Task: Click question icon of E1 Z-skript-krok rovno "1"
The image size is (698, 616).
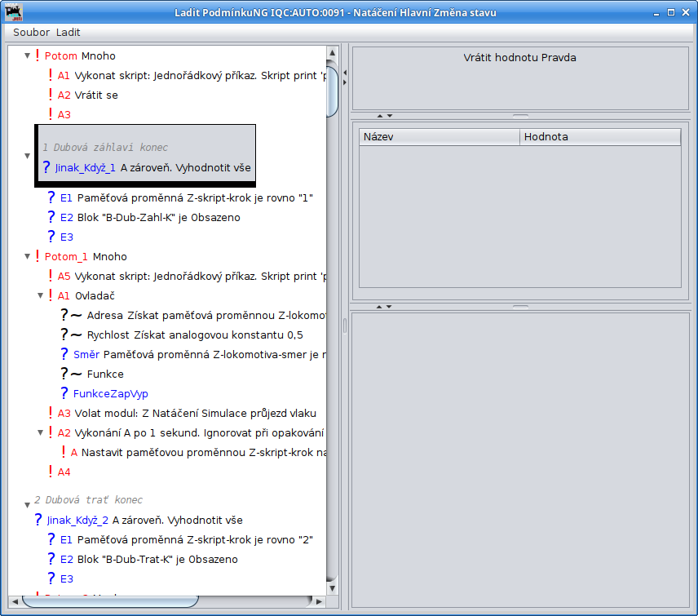Action: 51,197
